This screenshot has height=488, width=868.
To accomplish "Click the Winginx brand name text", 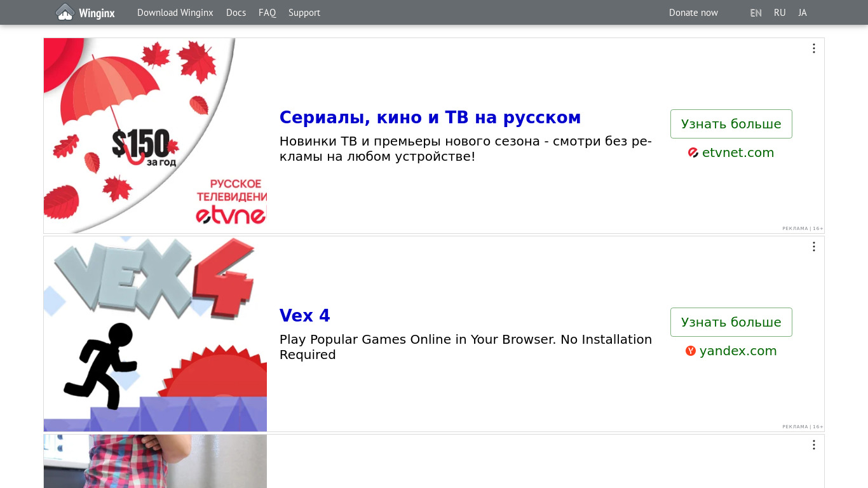I will pos(97,13).
